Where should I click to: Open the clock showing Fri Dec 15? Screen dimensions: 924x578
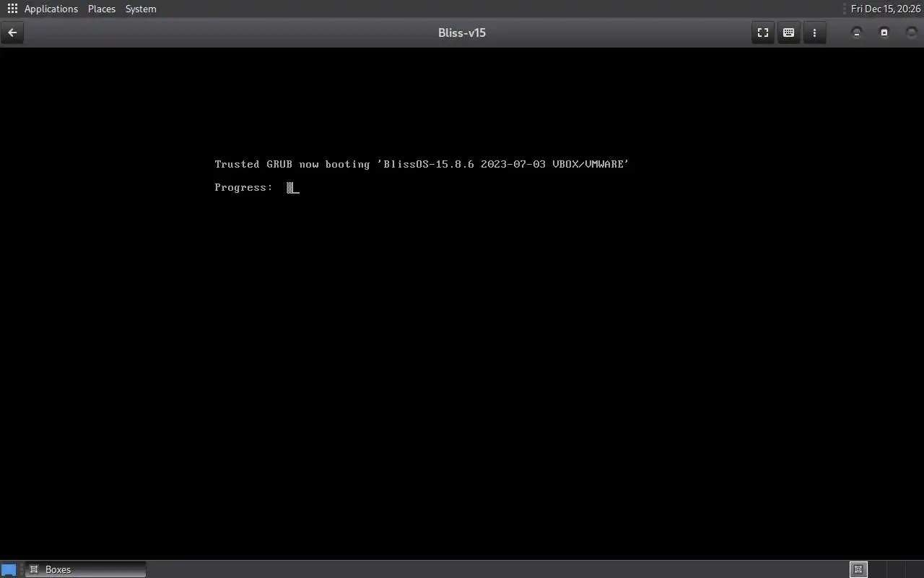coord(886,9)
